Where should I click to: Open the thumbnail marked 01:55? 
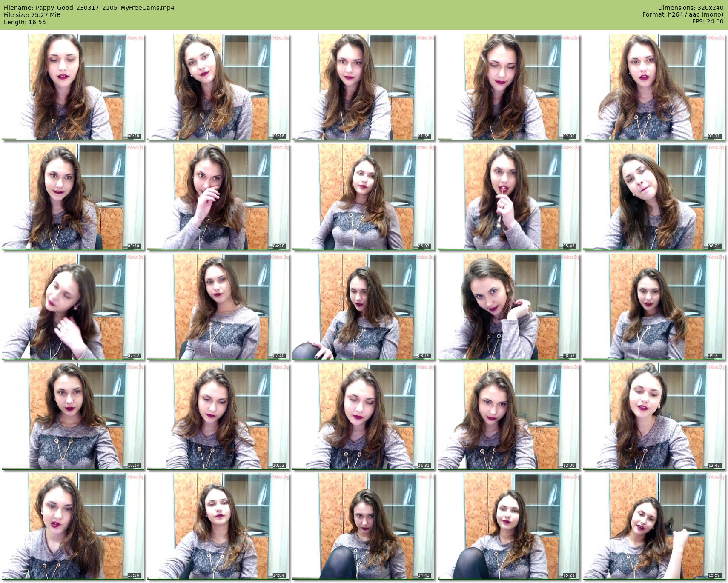(364, 87)
